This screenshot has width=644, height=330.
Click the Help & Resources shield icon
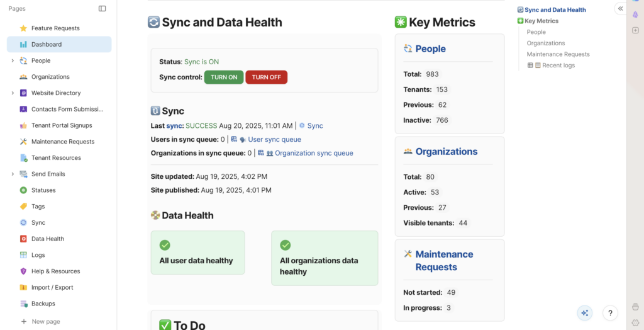tap(23, 271)
